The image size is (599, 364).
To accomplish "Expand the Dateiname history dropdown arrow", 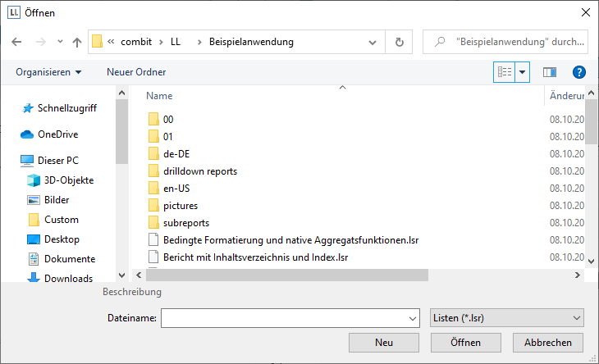I will tap(412, 318).
